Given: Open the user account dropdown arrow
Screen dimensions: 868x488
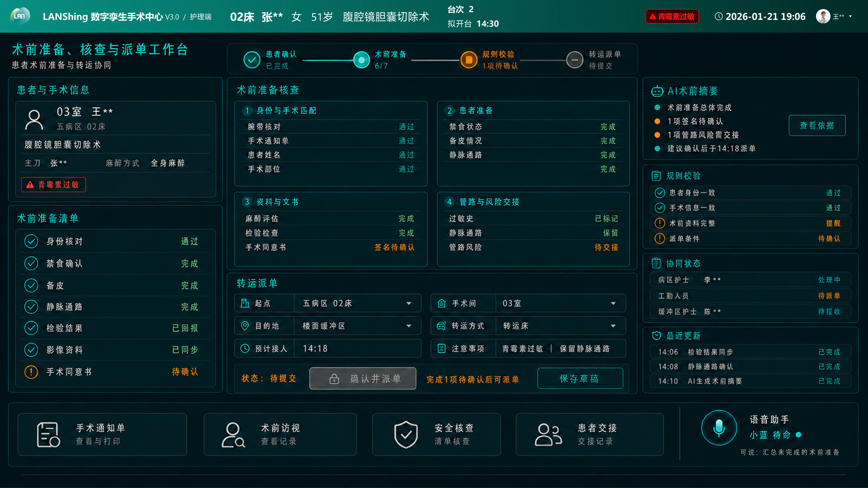Looking at the screenshot, I should coord(850,16).
